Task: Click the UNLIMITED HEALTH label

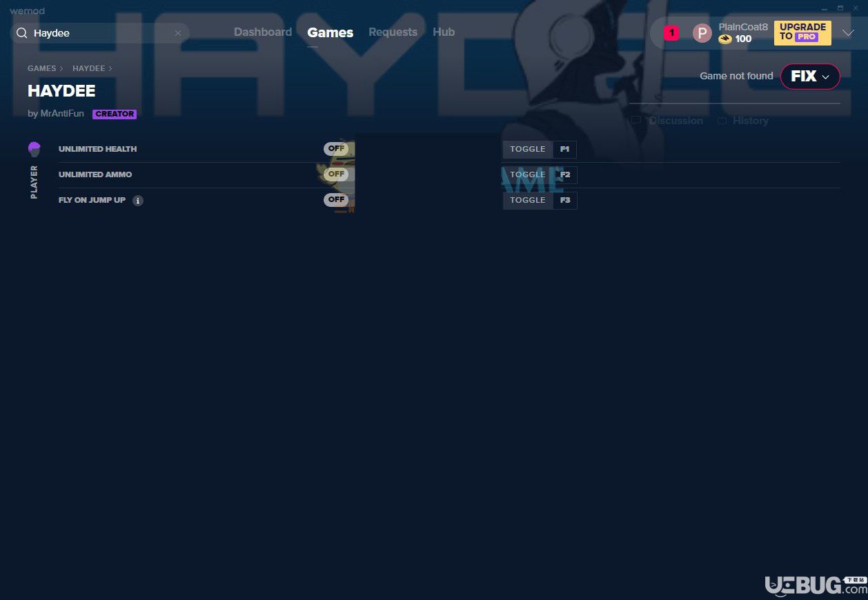Action: [x=97, y=149]
